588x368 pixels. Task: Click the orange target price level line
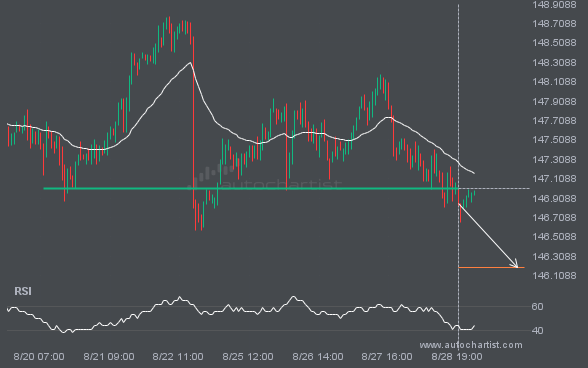pyautogui.click(x=491, y=267)
